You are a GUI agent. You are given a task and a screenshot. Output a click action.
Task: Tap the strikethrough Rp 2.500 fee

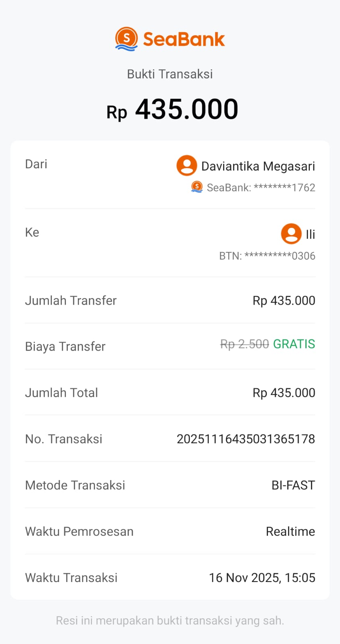pyautogui.click(x=244, y=344)
